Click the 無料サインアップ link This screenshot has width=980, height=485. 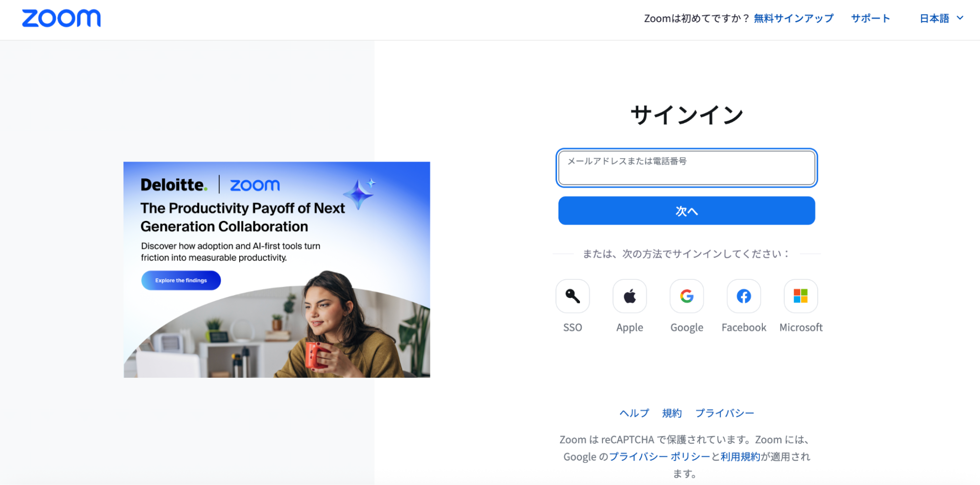793,19
